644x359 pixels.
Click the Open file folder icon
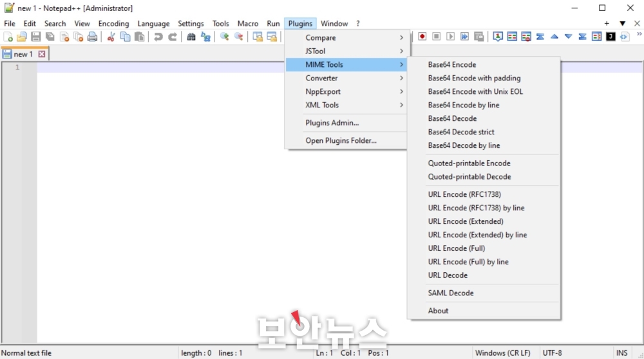pyautogui.click(x=22, y=37)
